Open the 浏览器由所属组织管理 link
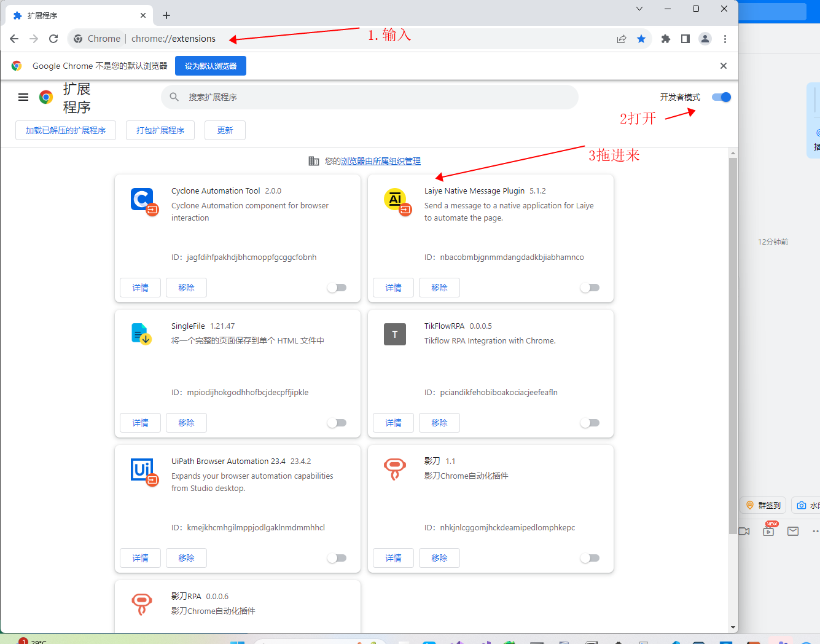The height and width of the screenshot is (644, 820). pyautogui.click(x=381, y=161)
